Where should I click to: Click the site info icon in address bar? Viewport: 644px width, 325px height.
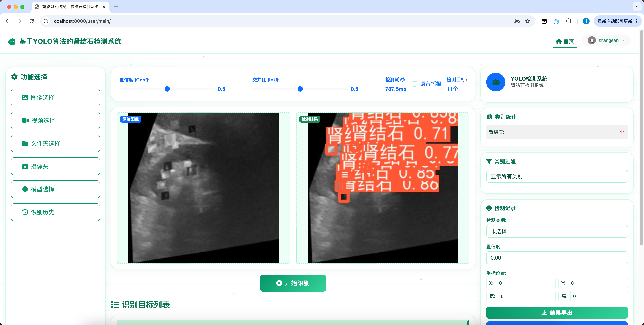[46, 21]
